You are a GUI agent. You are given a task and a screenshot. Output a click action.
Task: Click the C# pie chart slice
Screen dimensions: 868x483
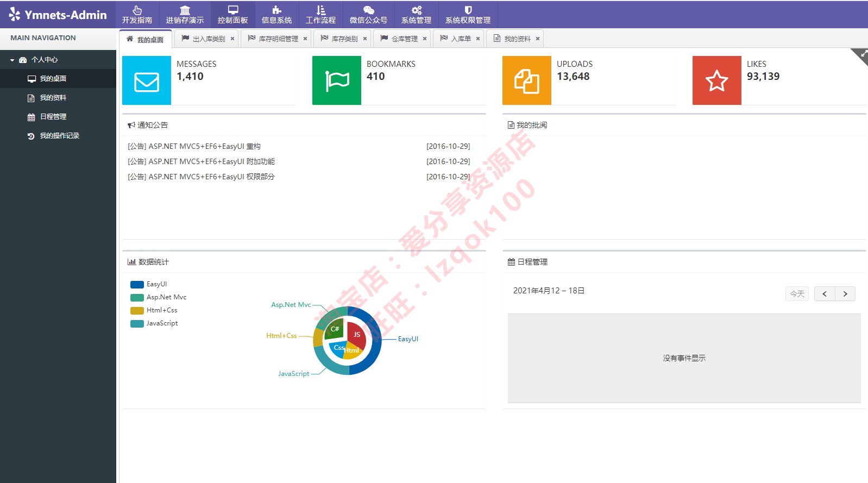point(335,329)
